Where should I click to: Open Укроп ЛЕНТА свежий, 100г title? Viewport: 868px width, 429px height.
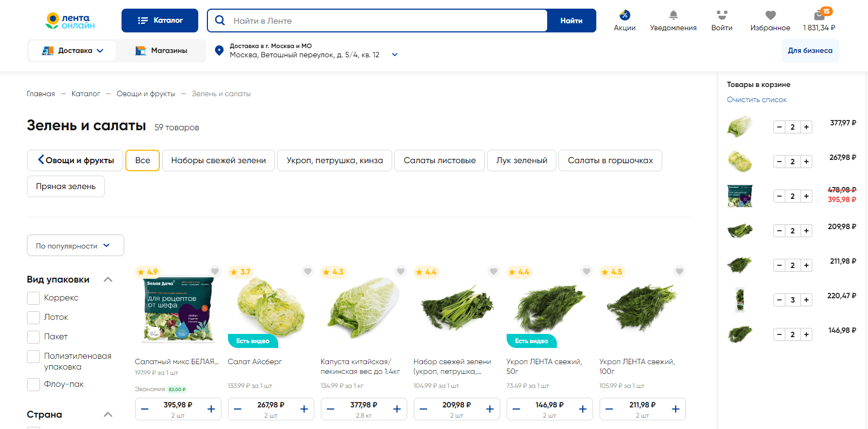tap(637, 366)
